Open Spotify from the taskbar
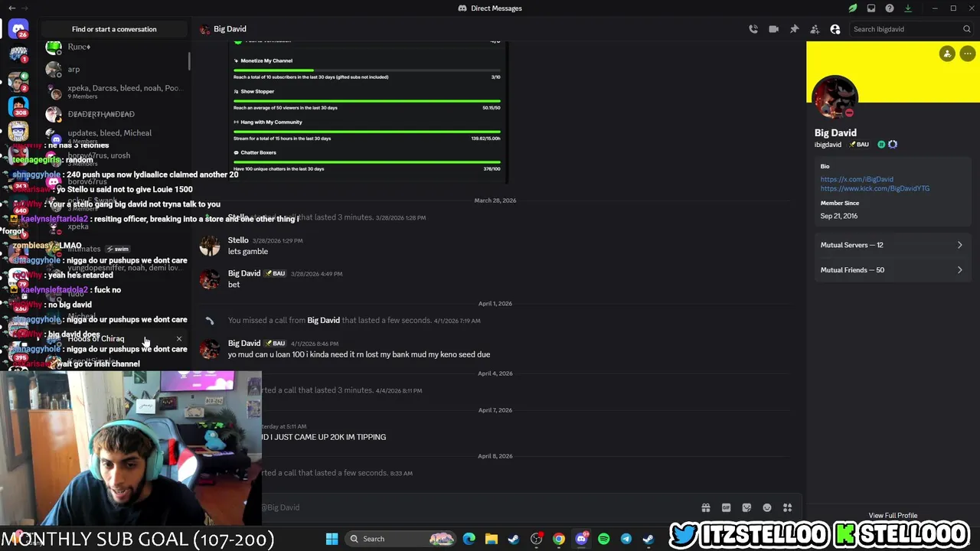Viewport: 980px width, 551px height. point(604,539)
